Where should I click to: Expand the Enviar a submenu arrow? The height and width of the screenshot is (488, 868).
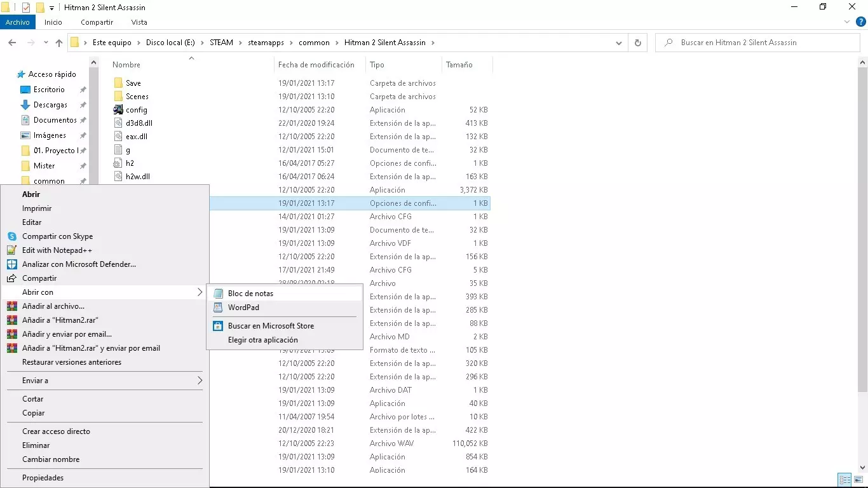pyautogui.click(x=200, y=381)
